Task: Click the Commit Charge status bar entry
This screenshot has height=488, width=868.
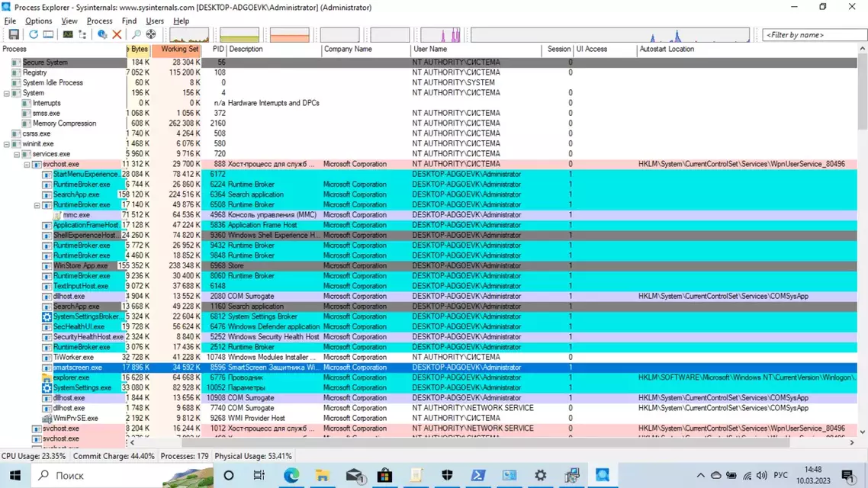Action: click(x=114, y=456)
